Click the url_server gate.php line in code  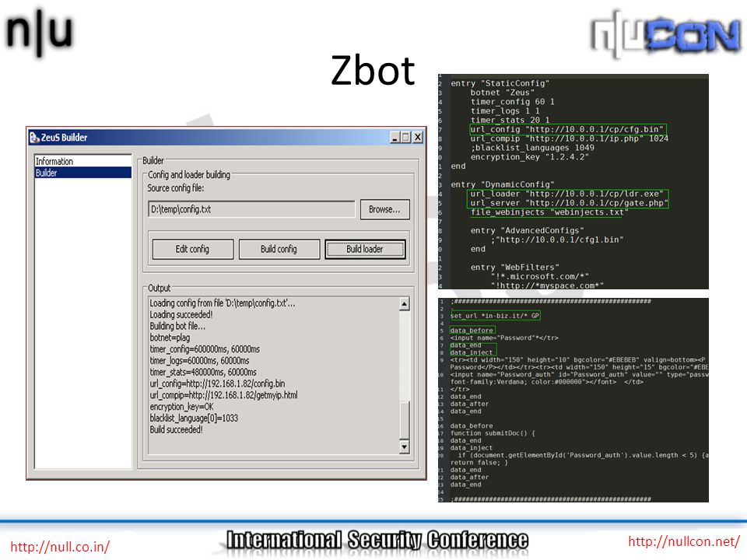click(569, 203)
